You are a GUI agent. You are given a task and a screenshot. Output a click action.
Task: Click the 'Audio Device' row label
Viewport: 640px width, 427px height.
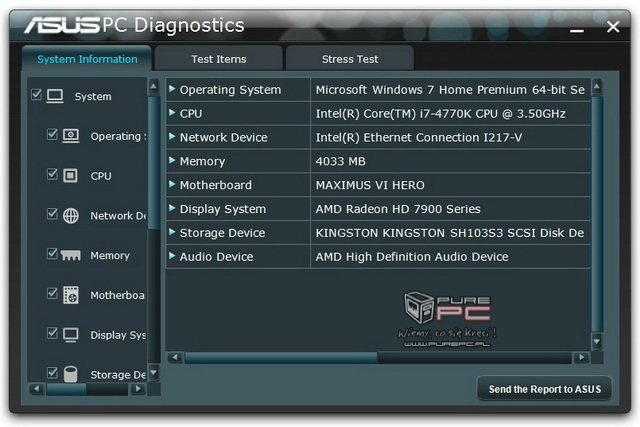216,257
